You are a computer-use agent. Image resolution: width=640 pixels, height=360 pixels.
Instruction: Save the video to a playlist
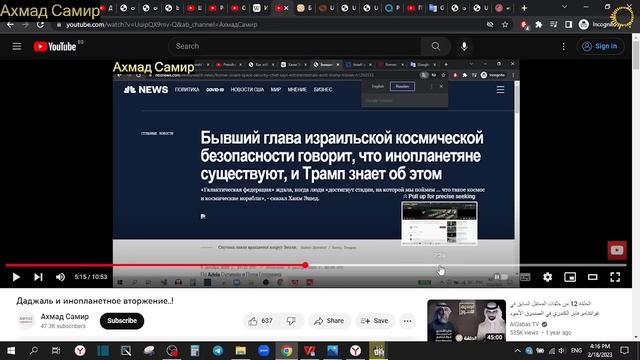(x=375, y=321)
